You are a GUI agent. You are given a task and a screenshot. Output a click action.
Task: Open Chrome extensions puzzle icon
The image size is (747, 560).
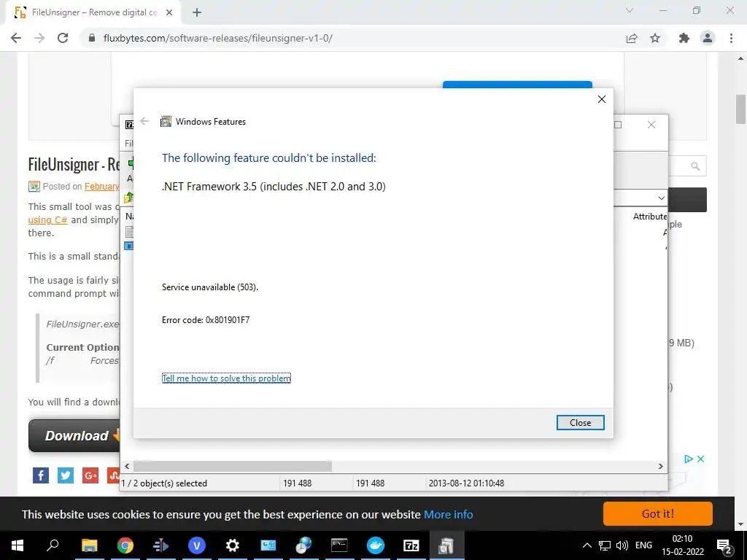click(x=684, y=38)
